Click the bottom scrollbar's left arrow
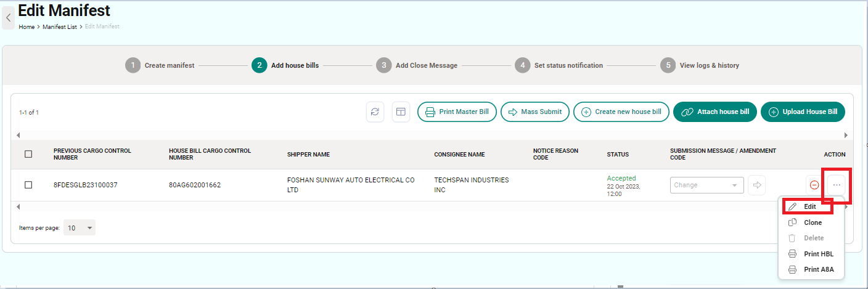 (x=18, y=206)
